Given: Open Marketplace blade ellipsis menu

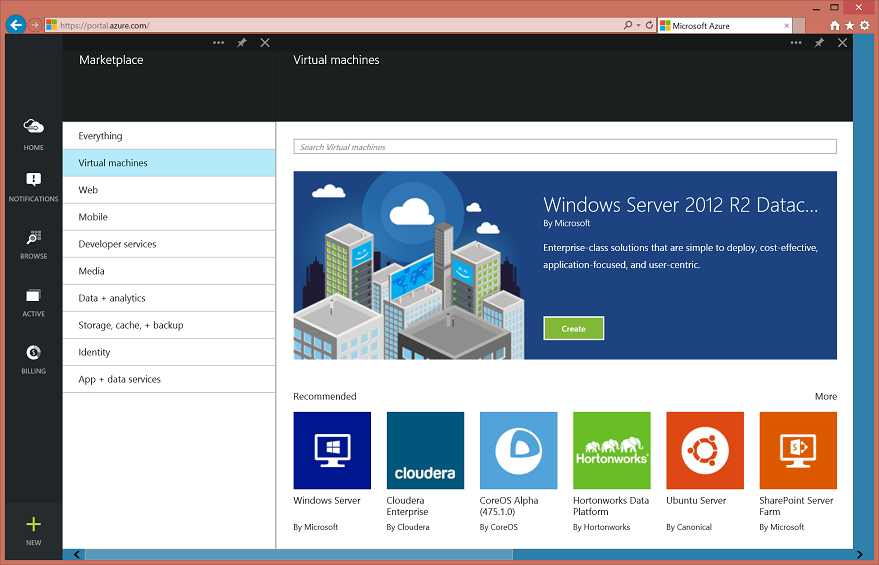Looking at the screenshot, I should tap(219, 43).
